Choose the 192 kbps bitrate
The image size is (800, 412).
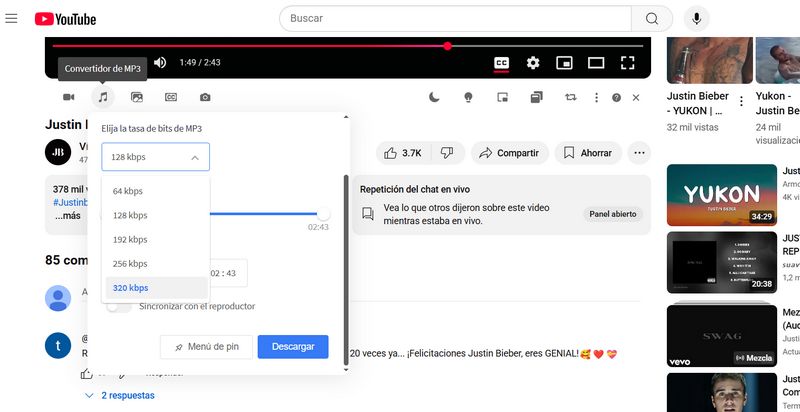(x=156, y=239)
